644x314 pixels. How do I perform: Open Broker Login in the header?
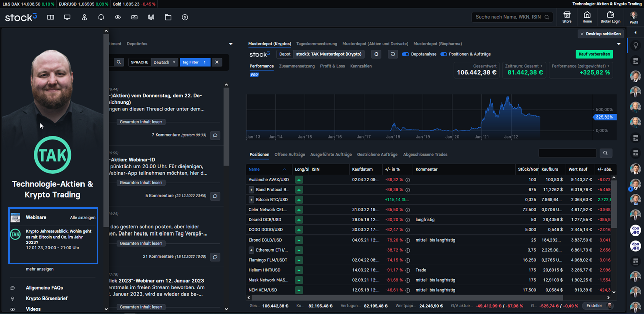pos(610,17)
